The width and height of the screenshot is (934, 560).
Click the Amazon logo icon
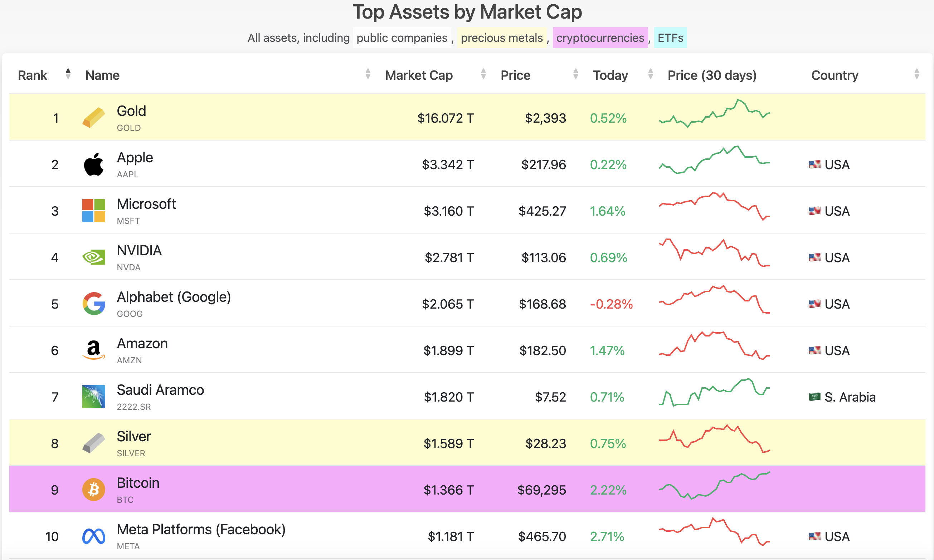click(x=94, y=350)
